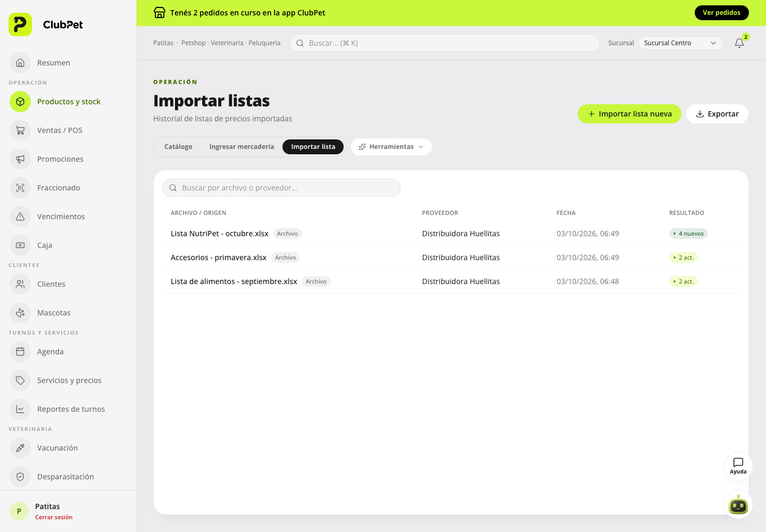
Task: Open Mascotas paw icon
Action: [20, 313]
